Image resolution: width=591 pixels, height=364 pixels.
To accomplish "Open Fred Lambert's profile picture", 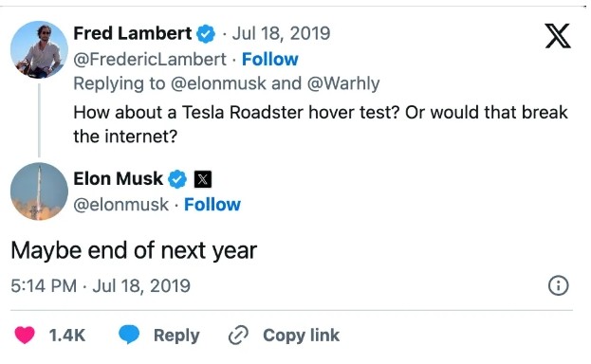I will (39, 49).
